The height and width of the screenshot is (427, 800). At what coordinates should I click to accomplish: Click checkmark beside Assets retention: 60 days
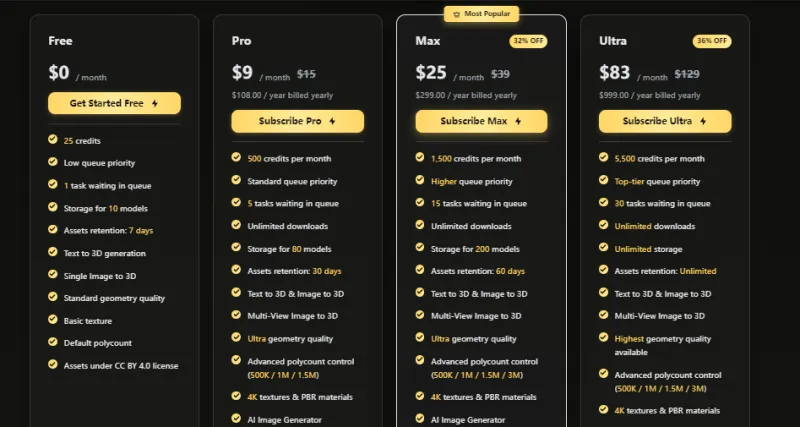(x=420, y=270)
